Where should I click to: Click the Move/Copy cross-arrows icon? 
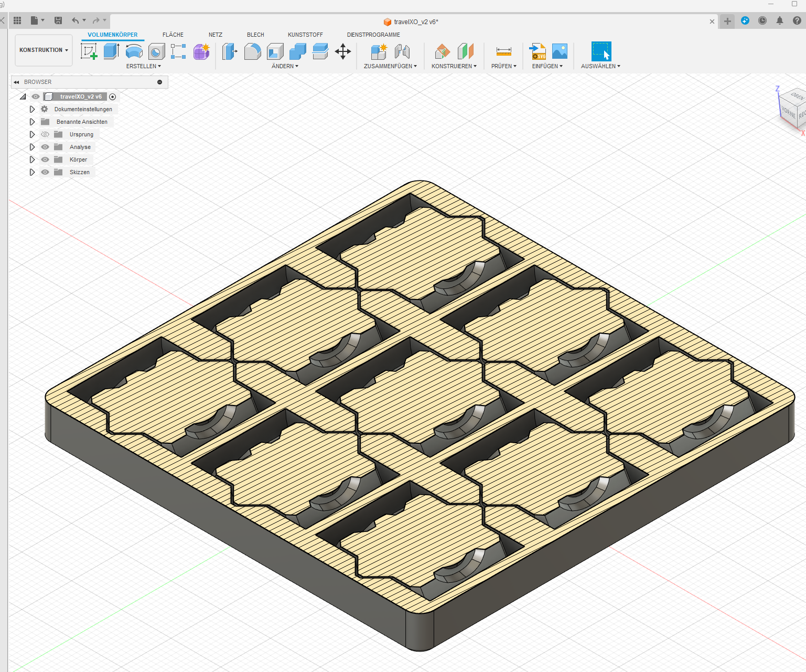(343, 51)
